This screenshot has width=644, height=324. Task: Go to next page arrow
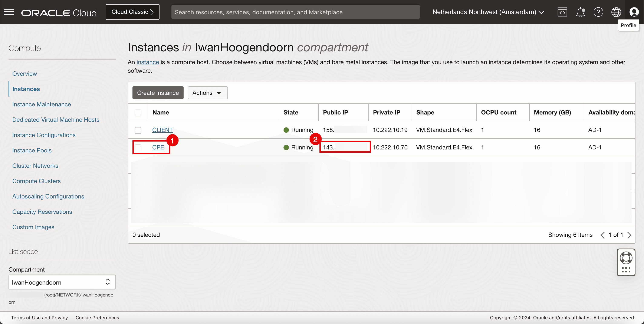(630, 235)
